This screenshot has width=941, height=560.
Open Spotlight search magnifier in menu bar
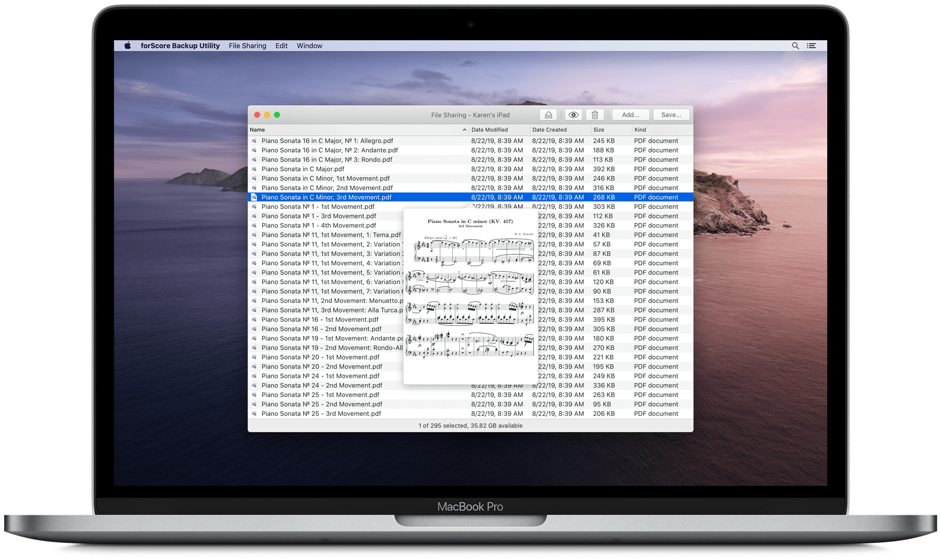[x=795, y=46]
